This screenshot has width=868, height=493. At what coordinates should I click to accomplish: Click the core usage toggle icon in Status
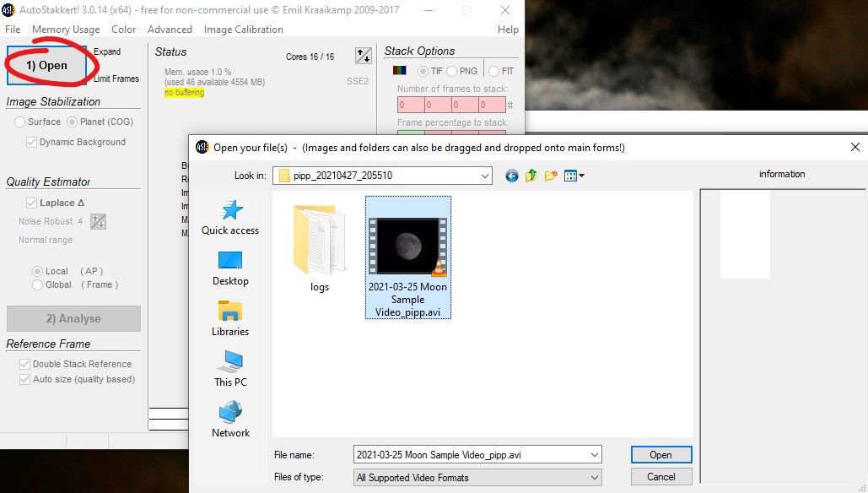[x=363, y=56]
